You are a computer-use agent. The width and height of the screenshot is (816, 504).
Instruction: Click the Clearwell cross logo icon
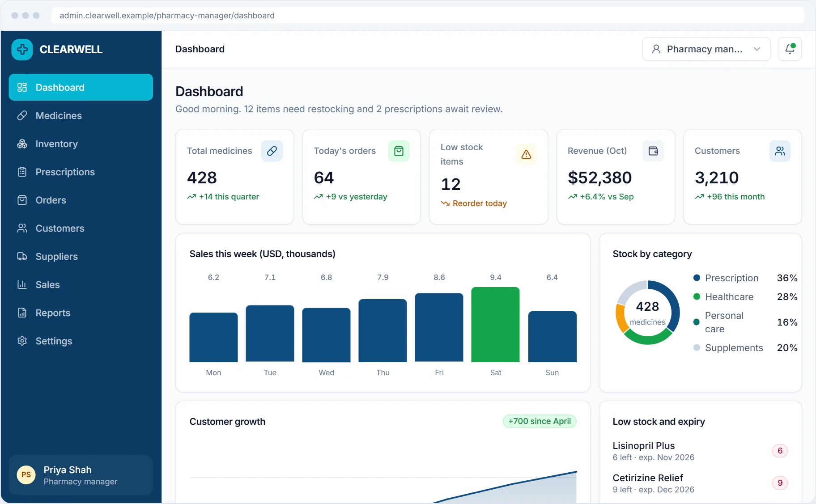pyautogui.click(x=22, y=49)
